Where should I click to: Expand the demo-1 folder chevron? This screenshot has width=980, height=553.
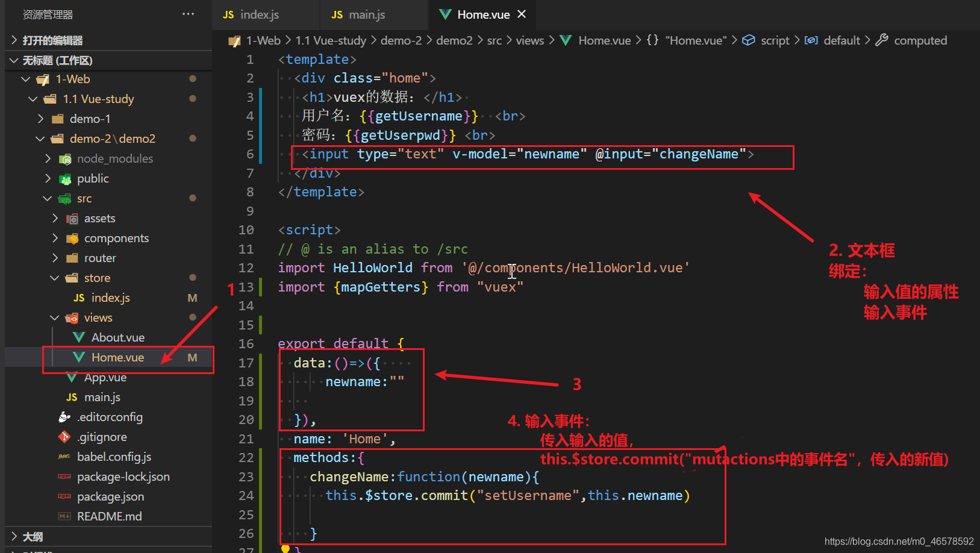coord(40,119)
